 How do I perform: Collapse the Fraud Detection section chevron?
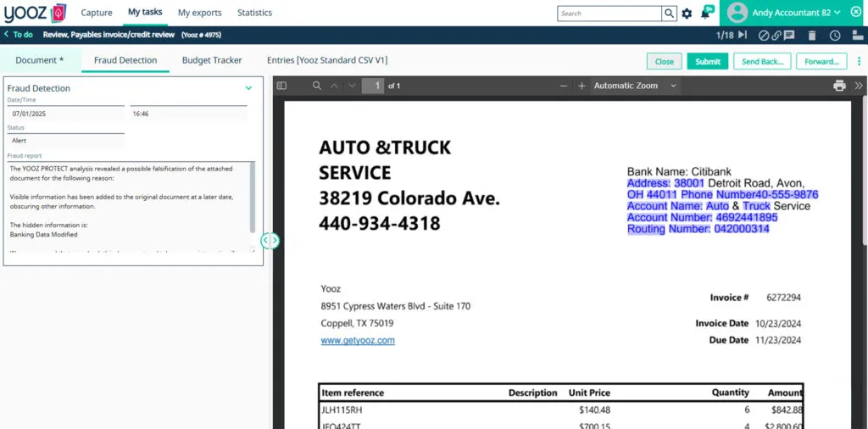[x=248, y=88]
